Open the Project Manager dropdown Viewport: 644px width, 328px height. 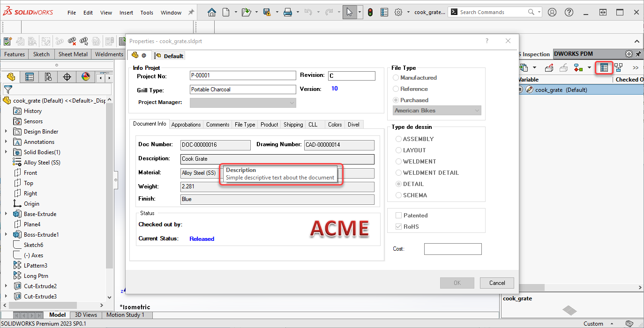pyautogui.click(x=243, y=103)
